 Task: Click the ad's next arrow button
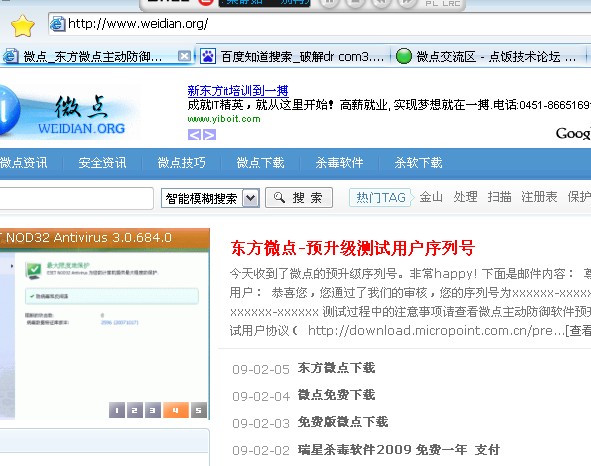point(210,135)
